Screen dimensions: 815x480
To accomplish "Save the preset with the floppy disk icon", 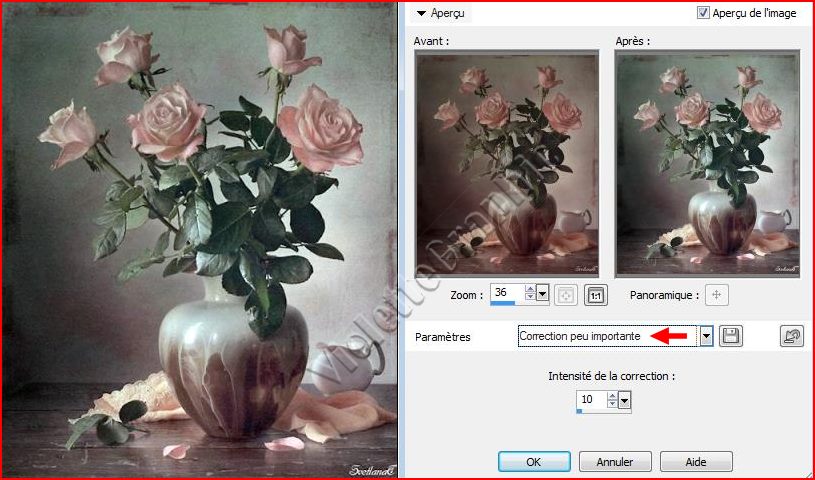I will [731, 337].
